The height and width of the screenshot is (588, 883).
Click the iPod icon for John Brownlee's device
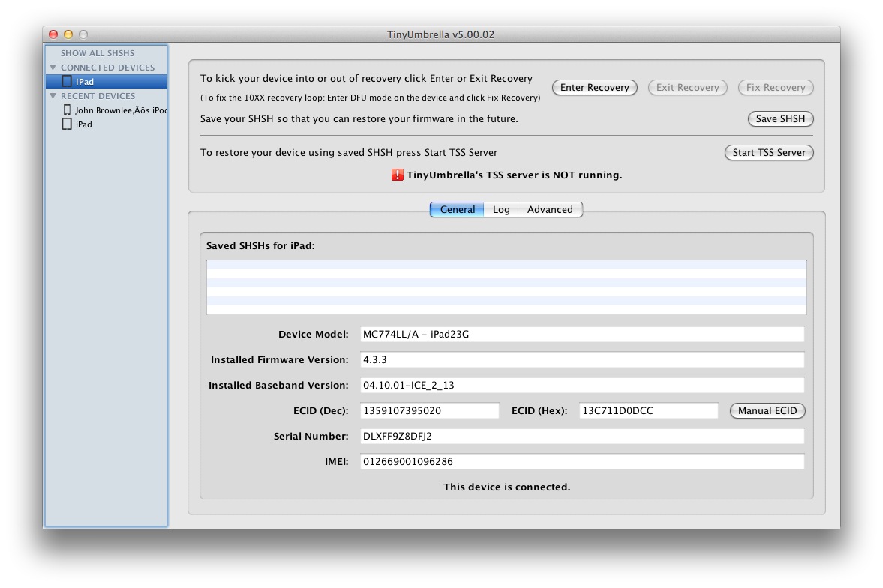click(67, 109)
